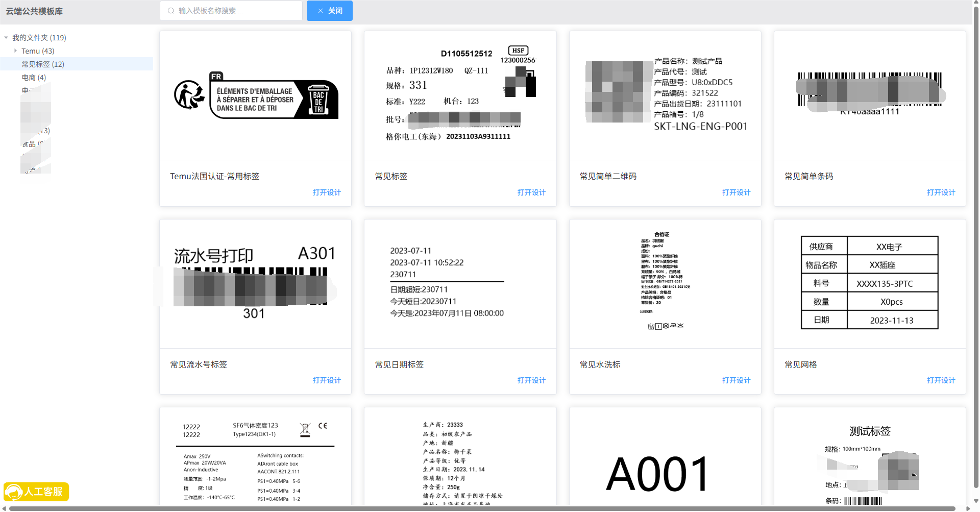This screenshot has height=512, width=980.
Task: Select the SF6气体密度123 label thumbnail
Action: tap(255, 456)
